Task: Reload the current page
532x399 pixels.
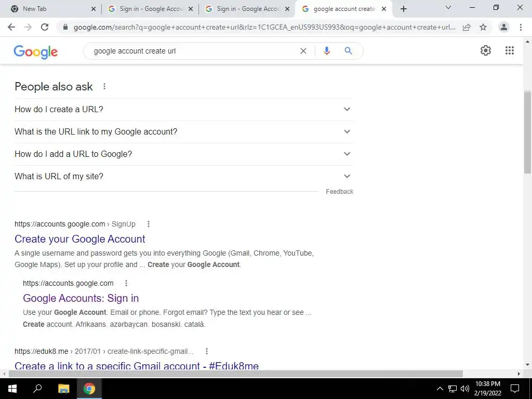Action: tap(45, 27)
